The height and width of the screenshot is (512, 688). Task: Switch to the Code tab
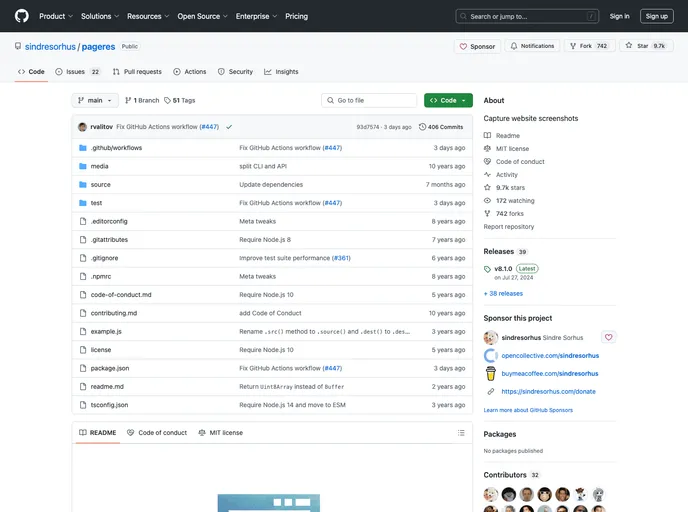(31, 72)
